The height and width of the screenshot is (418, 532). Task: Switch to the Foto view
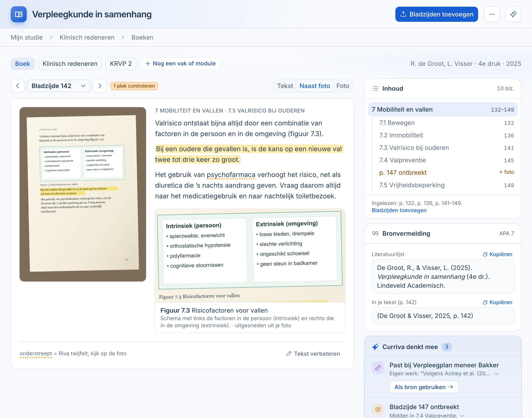pos(343,86)
